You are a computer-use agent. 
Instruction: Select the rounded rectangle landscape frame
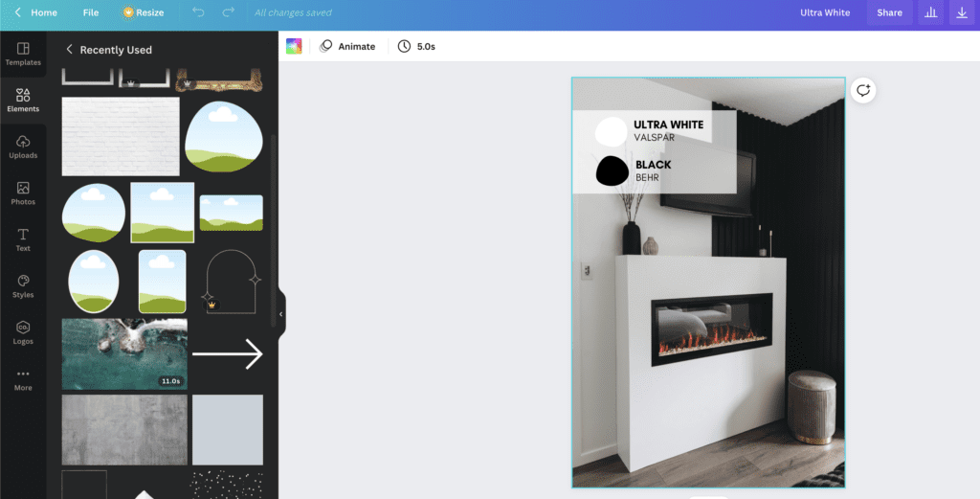162,282
